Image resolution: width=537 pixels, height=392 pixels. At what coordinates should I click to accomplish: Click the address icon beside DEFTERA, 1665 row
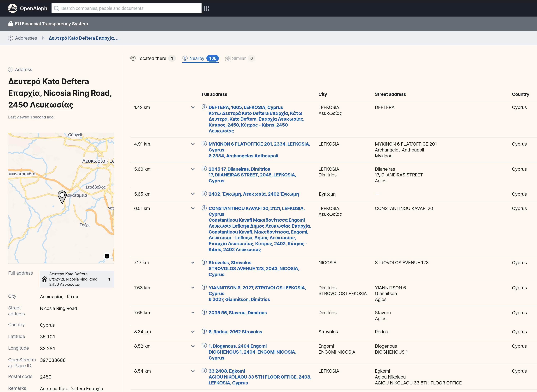pos(204,107)
